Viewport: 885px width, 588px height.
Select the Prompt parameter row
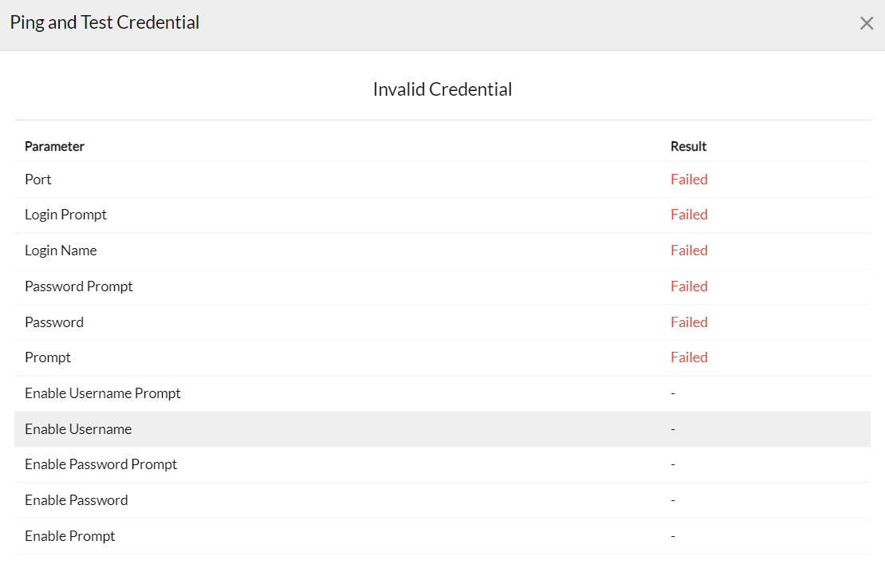click(x=48, y=357)
